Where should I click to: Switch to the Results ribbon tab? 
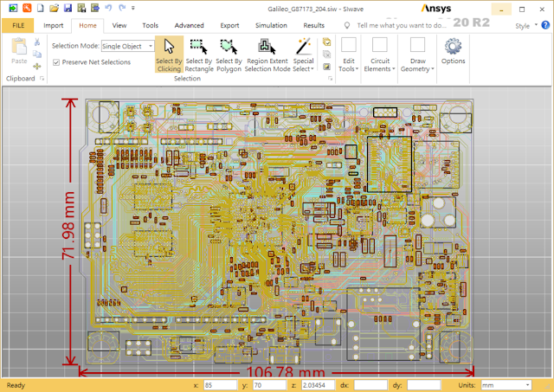[313, 25]
